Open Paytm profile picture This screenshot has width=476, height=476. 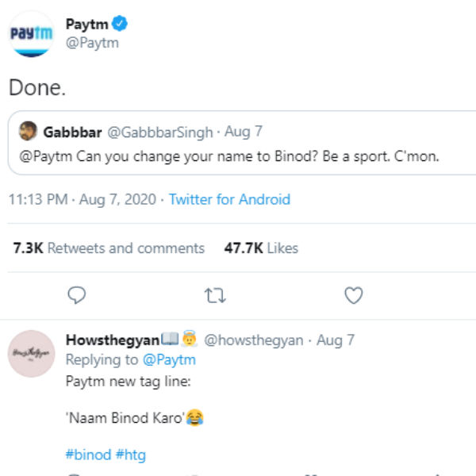(31, 33)
